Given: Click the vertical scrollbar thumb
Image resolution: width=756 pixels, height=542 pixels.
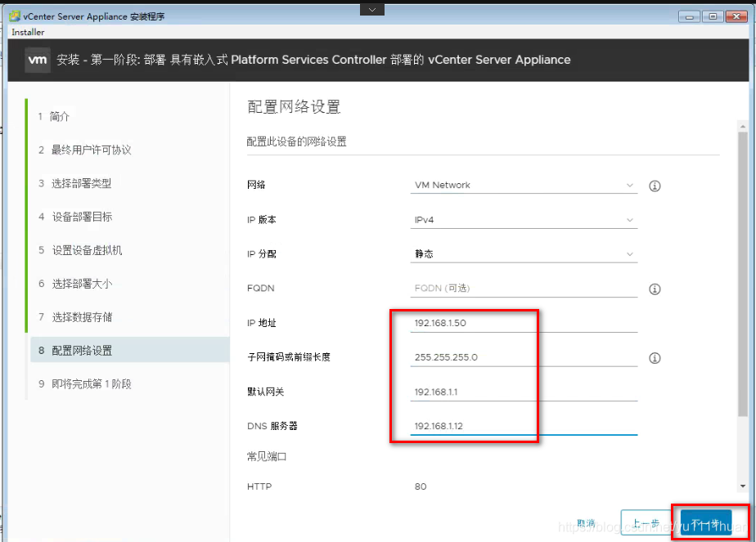Looking at the screenshot, I should 743,274.
